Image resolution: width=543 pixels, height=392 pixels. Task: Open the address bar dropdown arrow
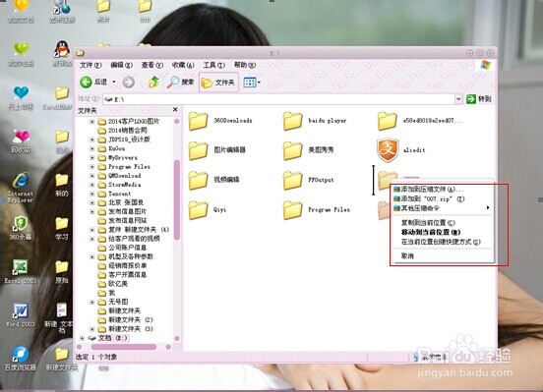point(458,99)
